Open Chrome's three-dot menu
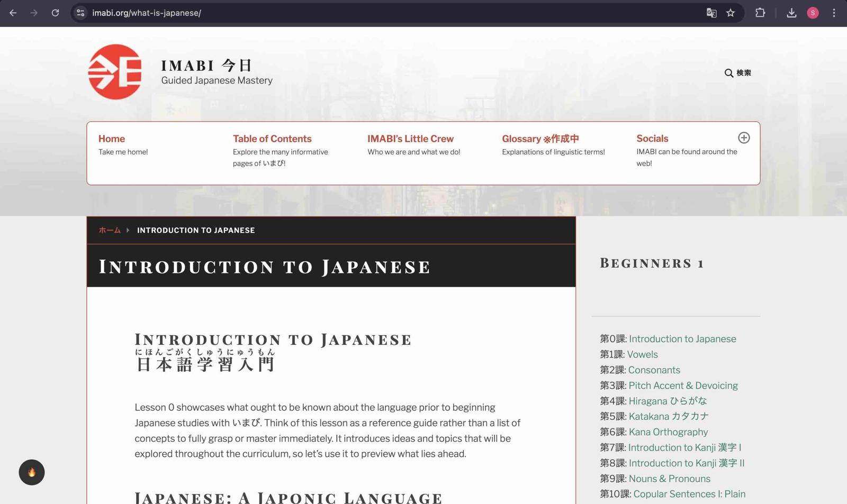 834,13
